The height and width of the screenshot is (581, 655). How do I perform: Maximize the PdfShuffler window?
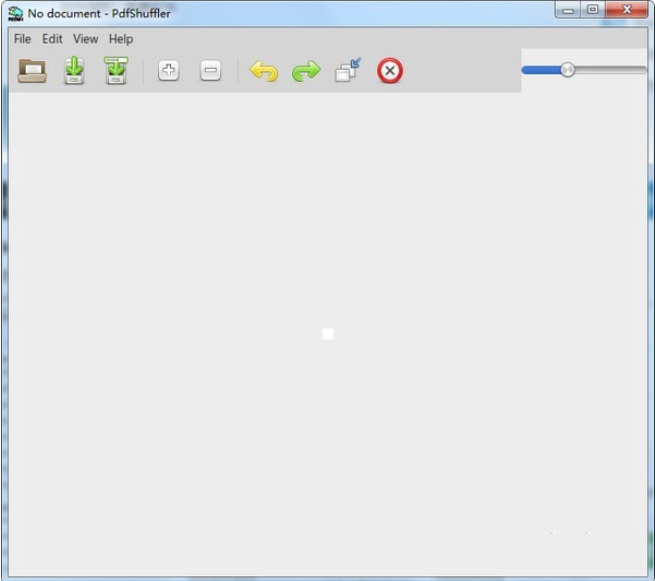click(592, 10)
